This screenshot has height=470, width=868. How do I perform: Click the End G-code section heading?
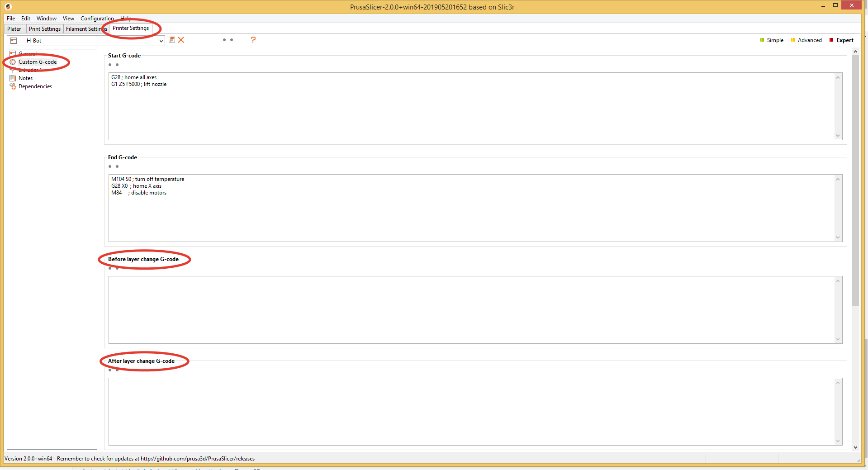point(123,157)
